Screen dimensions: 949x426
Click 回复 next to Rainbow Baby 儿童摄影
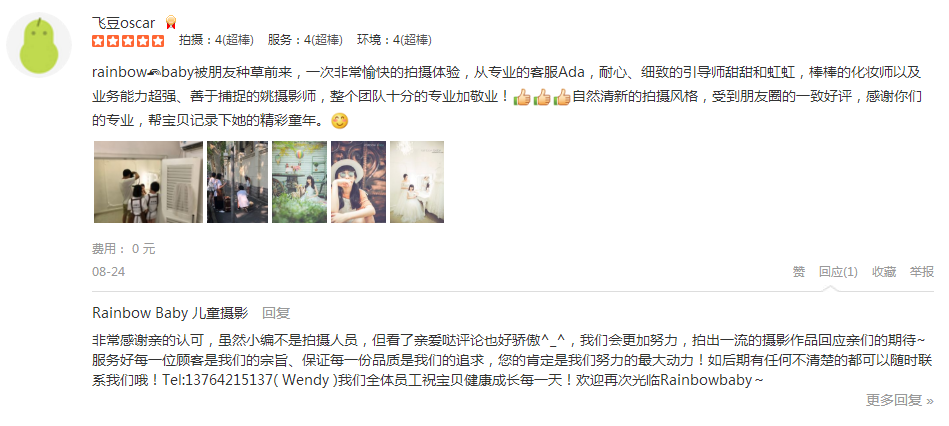[276, 313]
